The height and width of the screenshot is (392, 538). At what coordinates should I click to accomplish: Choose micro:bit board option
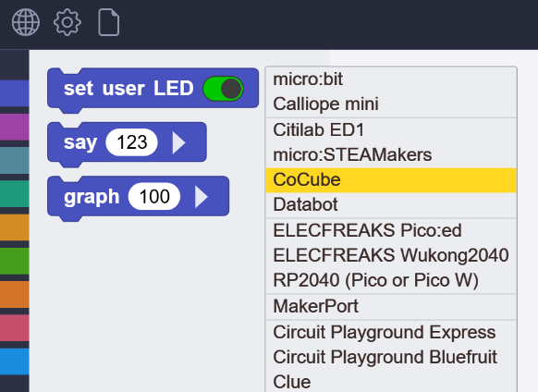[391, 80]
